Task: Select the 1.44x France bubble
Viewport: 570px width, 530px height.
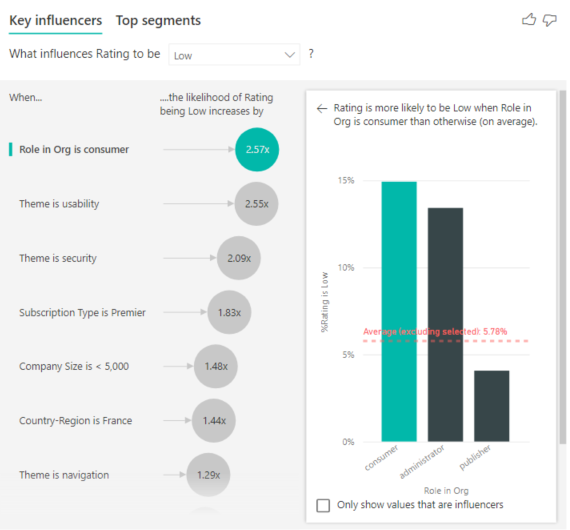Action: (x=214, y=421)
